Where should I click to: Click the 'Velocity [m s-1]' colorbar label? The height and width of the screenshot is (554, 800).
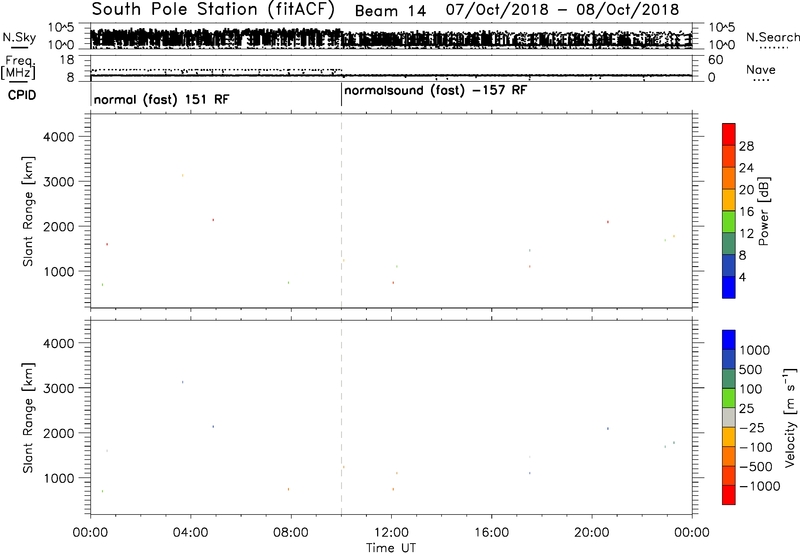(790, 418)
